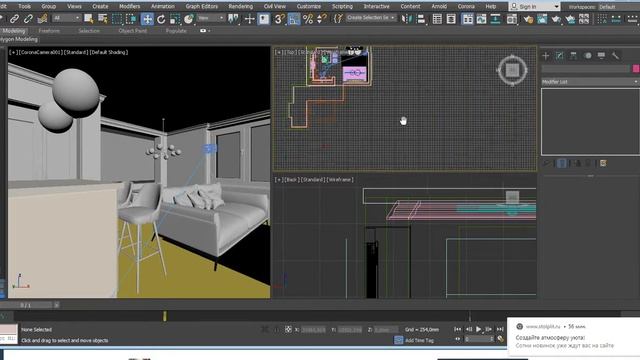Open the Modifier List dropdown
This screenshot has height=360, width=640.
click(590, 82)
